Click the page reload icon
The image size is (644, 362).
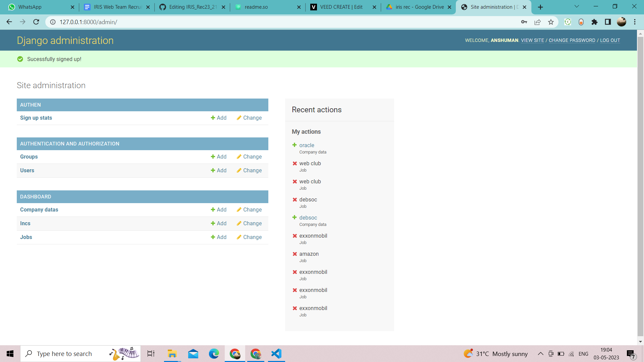(36, 22)
